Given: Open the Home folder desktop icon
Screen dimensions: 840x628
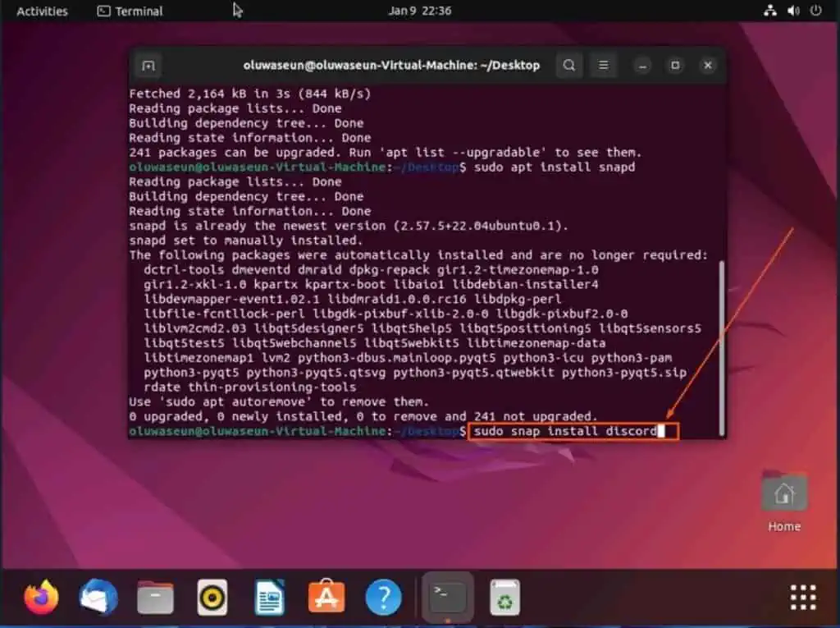Looking at the screenshot, I should point(784,491).
